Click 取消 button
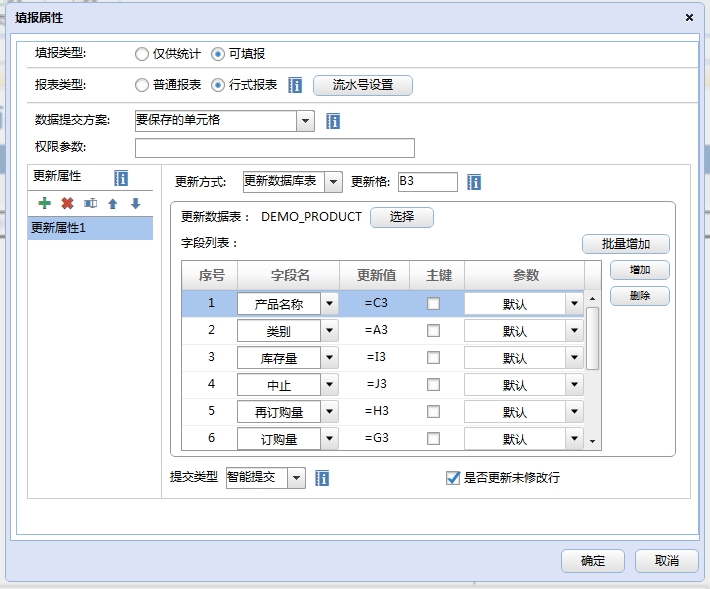This screenshot has width=710, height=589. tap(667, 561)
